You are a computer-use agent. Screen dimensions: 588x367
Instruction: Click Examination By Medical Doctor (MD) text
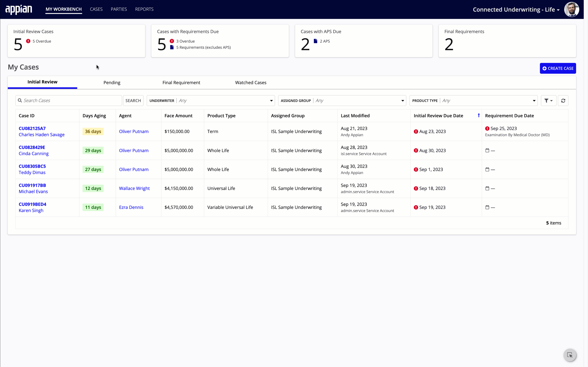(x=517, y=135)
